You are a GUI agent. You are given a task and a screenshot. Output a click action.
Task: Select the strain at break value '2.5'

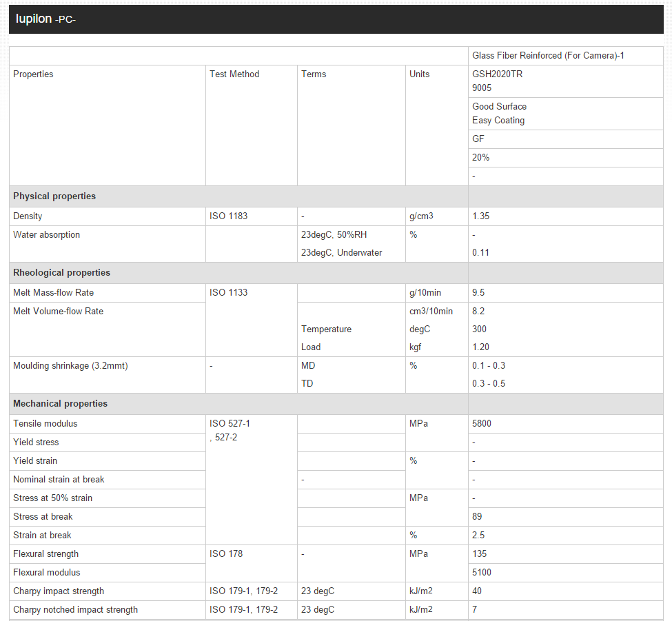point(478,536)
